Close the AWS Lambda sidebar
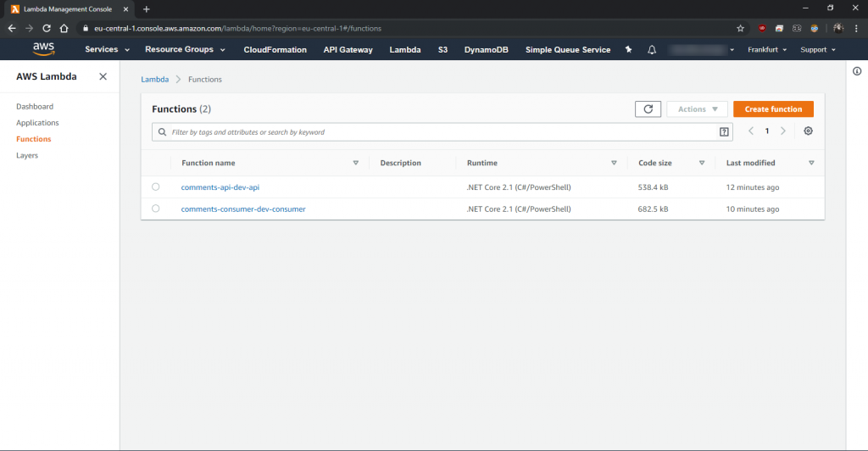This screenshot has width=868, height=451. [103, 76]
